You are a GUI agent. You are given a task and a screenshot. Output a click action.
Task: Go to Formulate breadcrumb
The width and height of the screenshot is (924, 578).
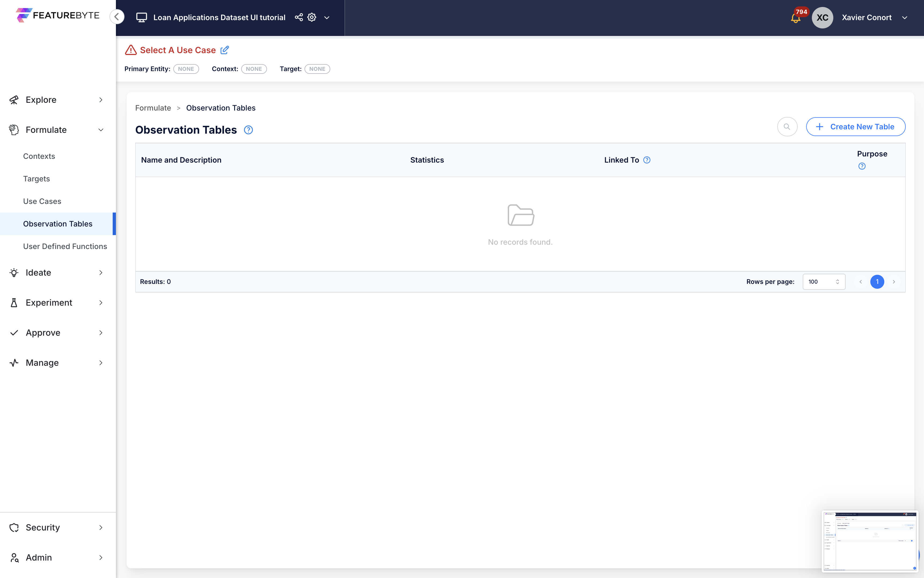pyautogui.click(x=153, y=108)
